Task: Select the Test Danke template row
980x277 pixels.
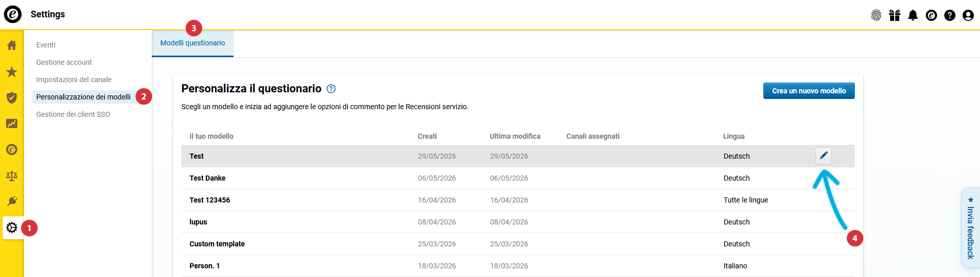Action: point(518,178)
